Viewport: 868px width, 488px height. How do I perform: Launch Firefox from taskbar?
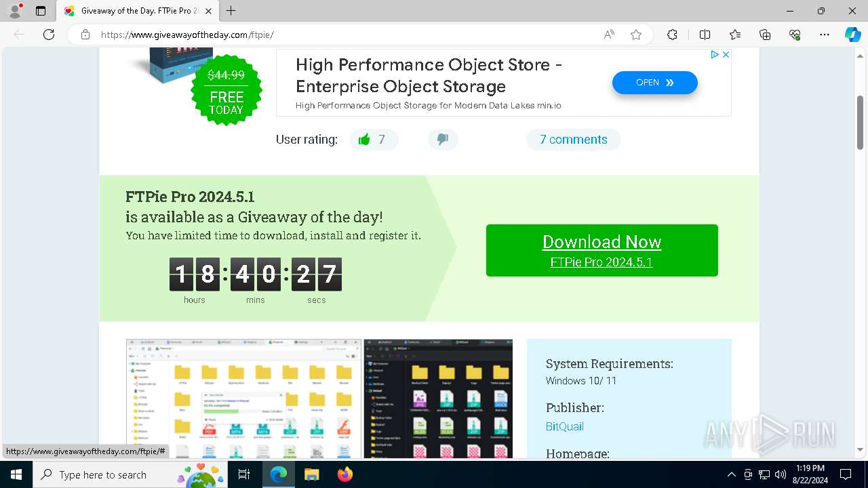pos(345,474)
